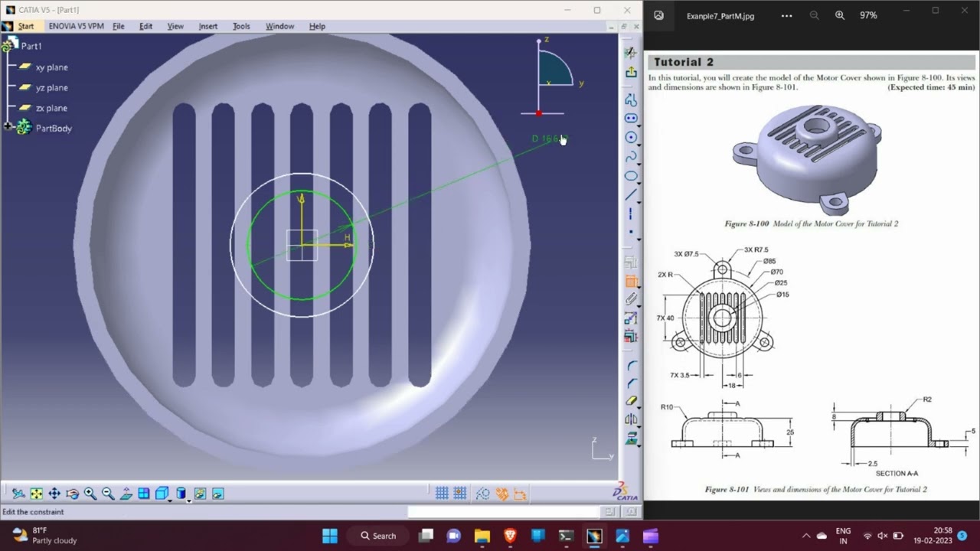Viewport: 980px width, 551px height.
Task: Click the Normal View icon
Action: [126, 494]
